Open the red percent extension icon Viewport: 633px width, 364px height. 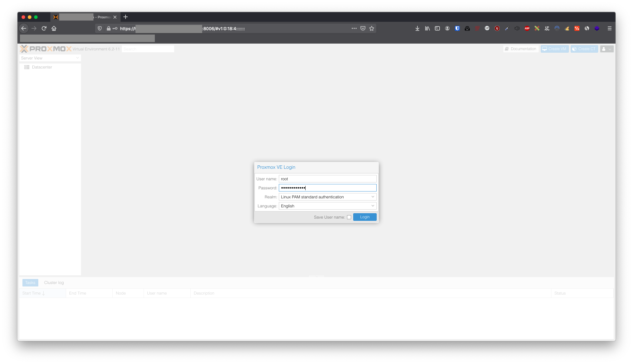point(577,28)
